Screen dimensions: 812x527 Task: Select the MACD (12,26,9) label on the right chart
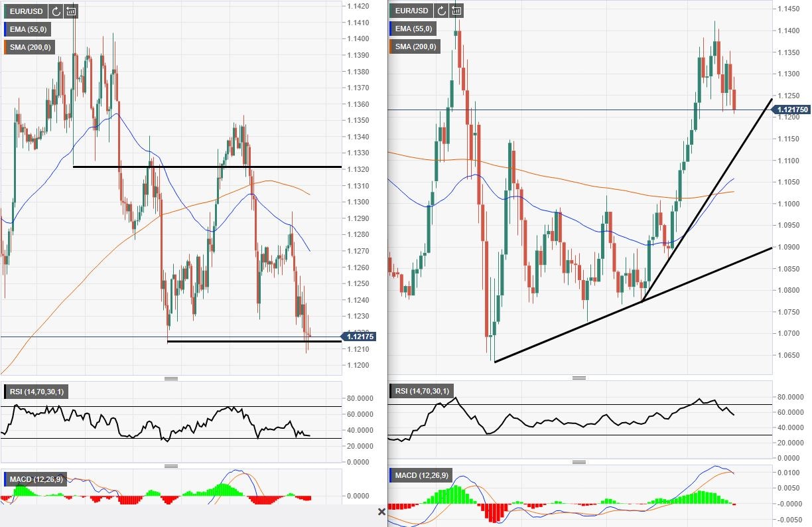point(421,475)
